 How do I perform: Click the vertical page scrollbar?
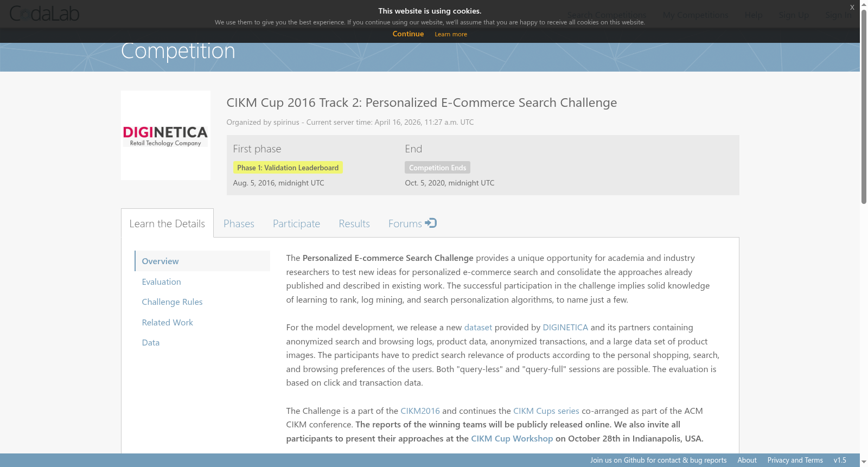(864, 107)
